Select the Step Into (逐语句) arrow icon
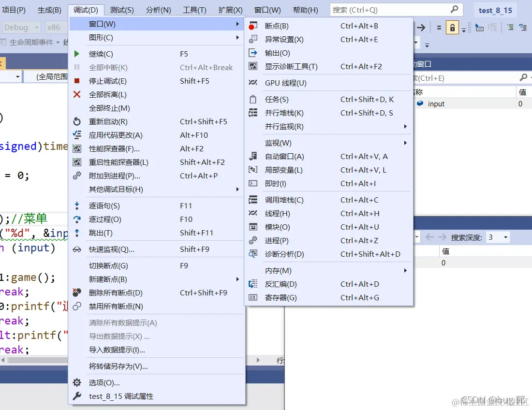Viewport: 532px width, 410px height. tap(77, 205)
